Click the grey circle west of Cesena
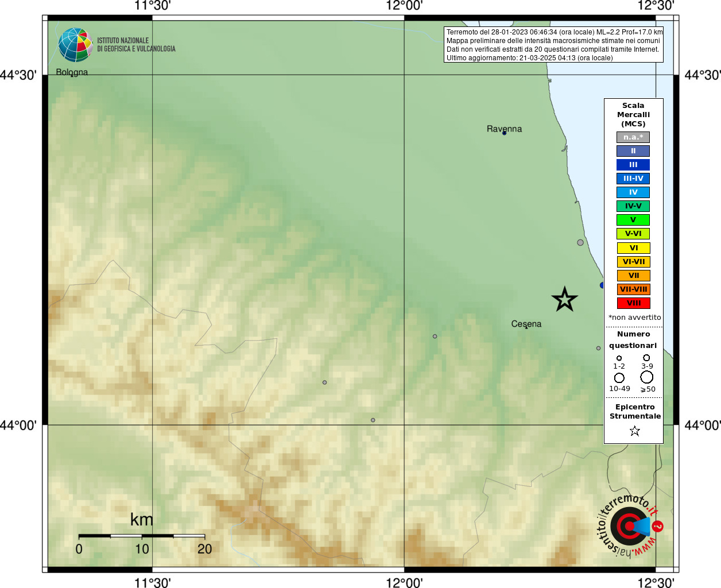This screenshot has height=588, width=721. [435, 336]
